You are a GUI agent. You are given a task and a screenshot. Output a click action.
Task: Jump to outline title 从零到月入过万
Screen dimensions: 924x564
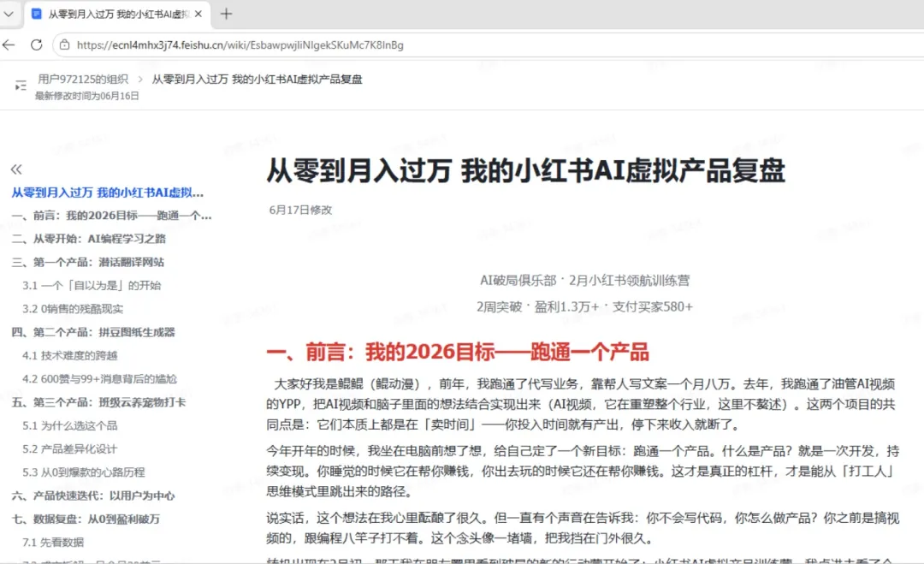click(108, 192)
